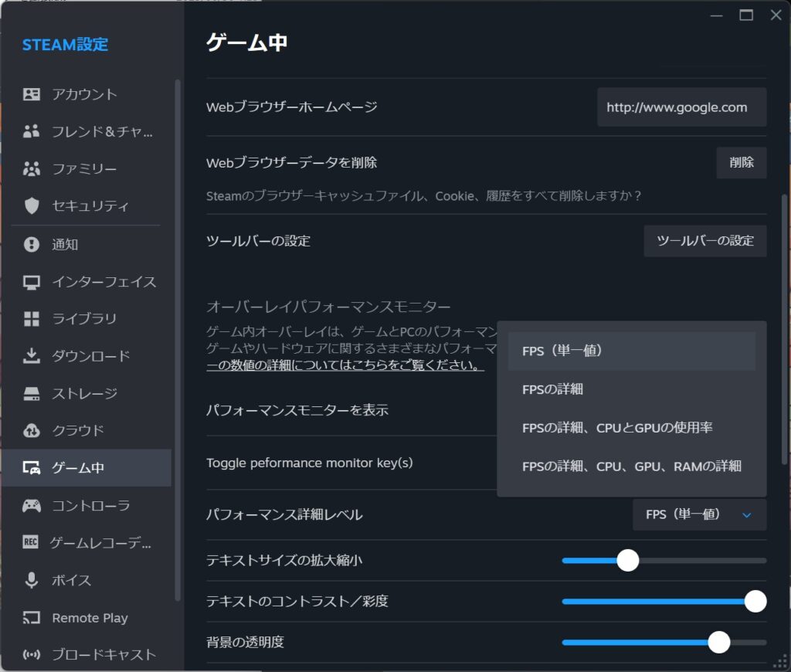Click the セキュリティ shield icon
The height and width of the screenshot is (672, 791).
coord(31,205)
